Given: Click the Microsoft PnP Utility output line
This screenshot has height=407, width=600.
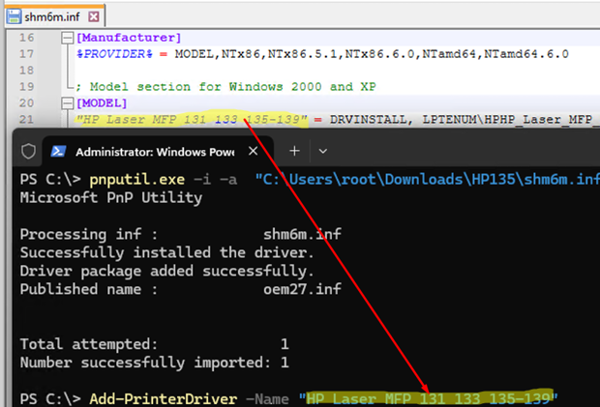Looking at the screenshot, I should [x=111, y=198].
